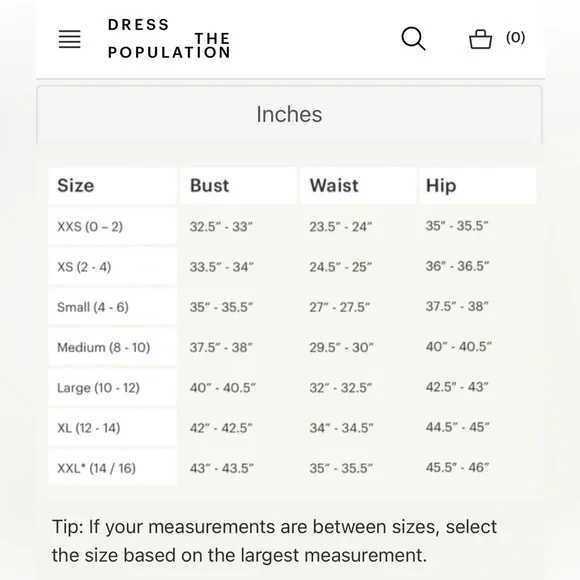Click the Medium bust value 37.5" - 38"
Screen dimensions: 580x580
click(221, 347)
